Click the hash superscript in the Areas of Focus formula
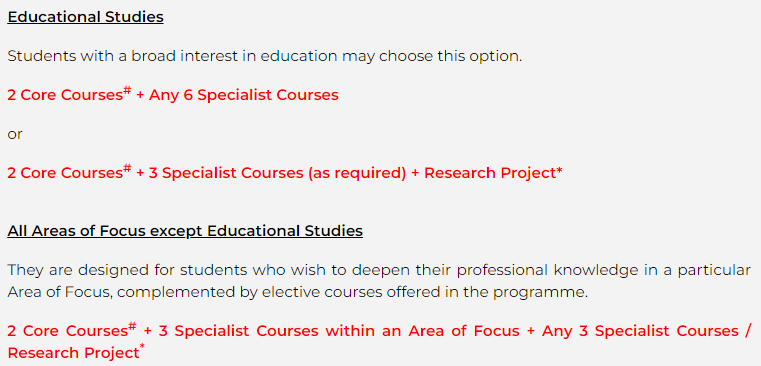 tap(132, 327)
